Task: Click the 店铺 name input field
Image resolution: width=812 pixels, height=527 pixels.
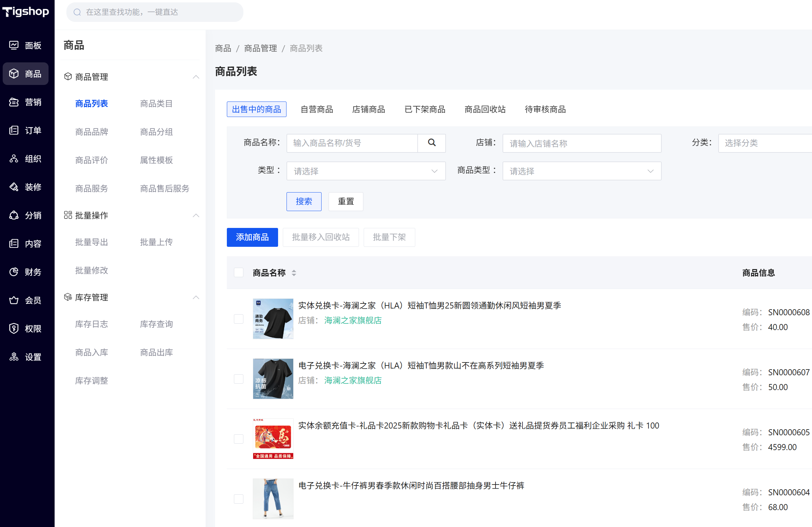Action: 581,144
